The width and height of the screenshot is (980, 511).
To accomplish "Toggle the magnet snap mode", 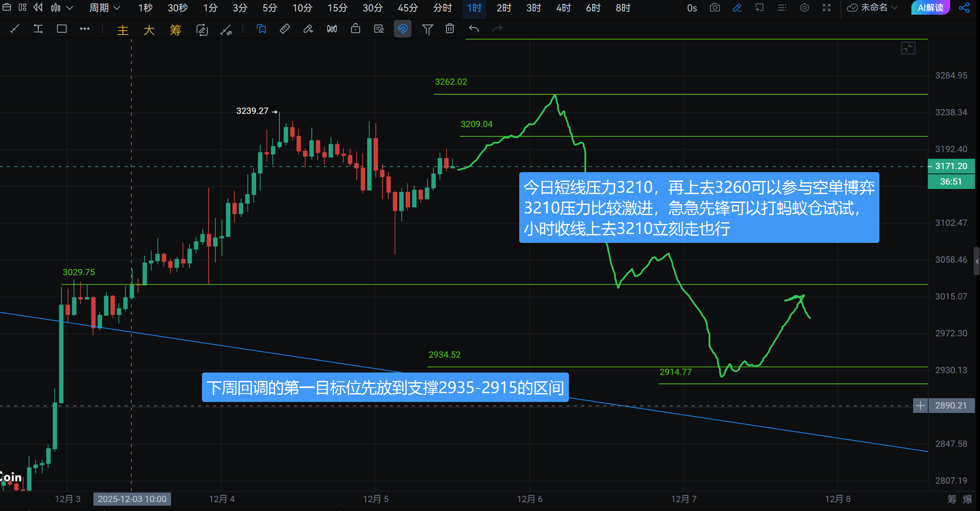I will pos(402,29).
